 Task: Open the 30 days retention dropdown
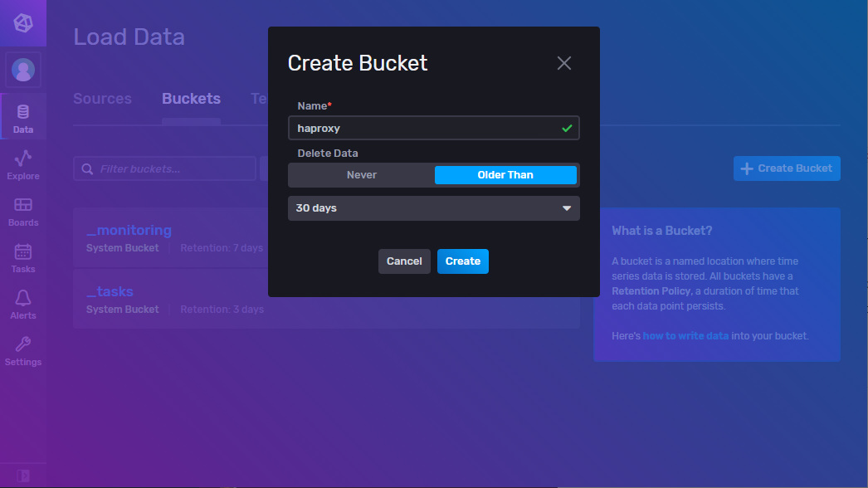point(433,208)
